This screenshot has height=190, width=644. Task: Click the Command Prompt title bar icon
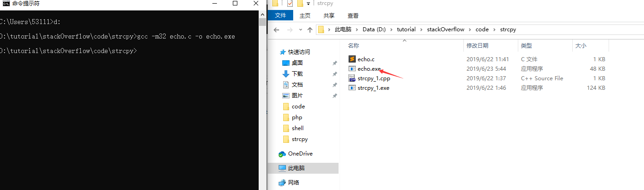click(x=6, y=4)
